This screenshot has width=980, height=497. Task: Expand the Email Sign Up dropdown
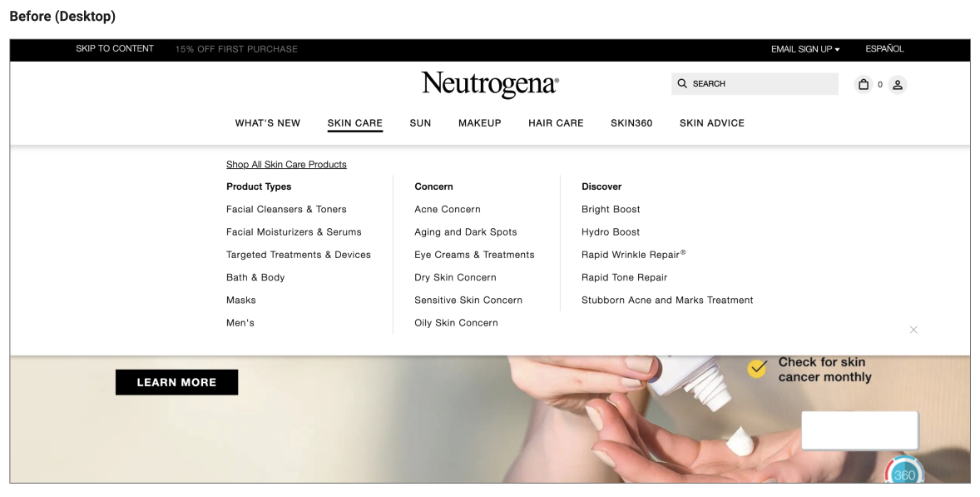(805, 49)
